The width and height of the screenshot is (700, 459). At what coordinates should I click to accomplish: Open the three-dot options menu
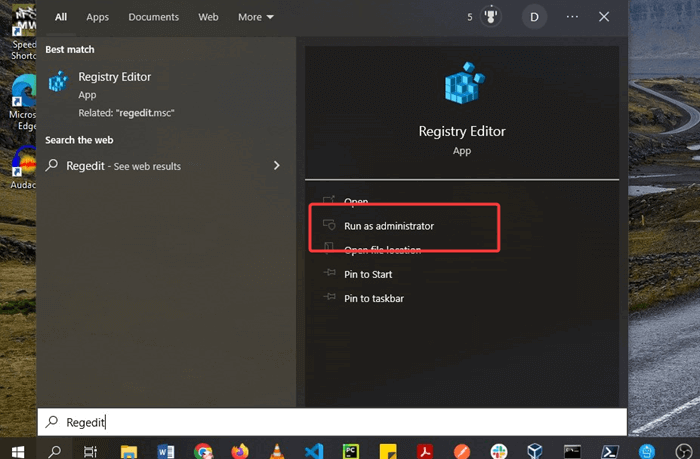coord(572,17)
